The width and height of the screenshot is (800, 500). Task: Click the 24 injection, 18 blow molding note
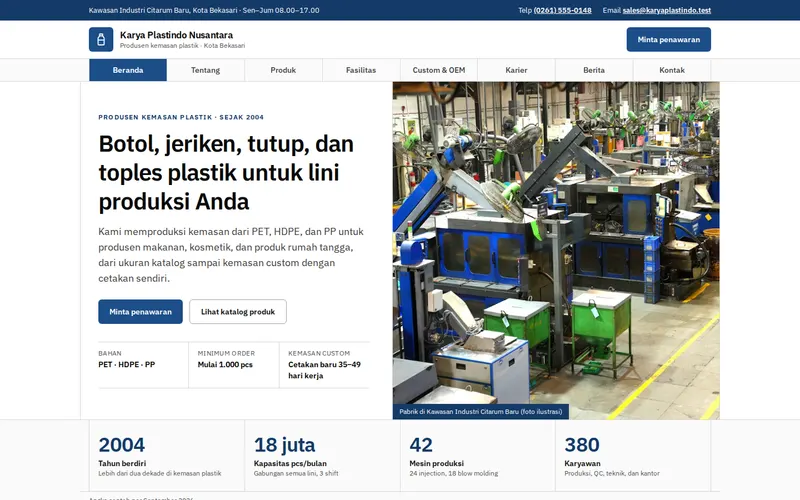pyautogui.click(x=454, y=473)
